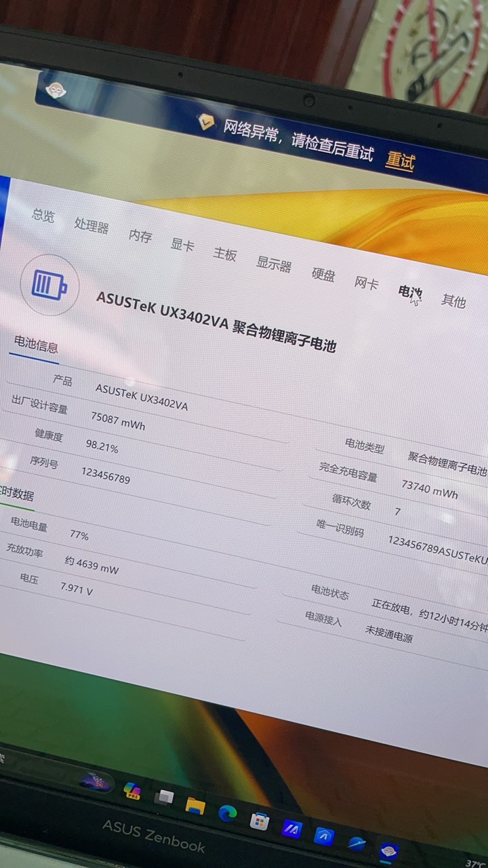Viewport: 488px width, 868px height.
Task: Switch to the 显示器 tab
Action: tap(274, 264)
